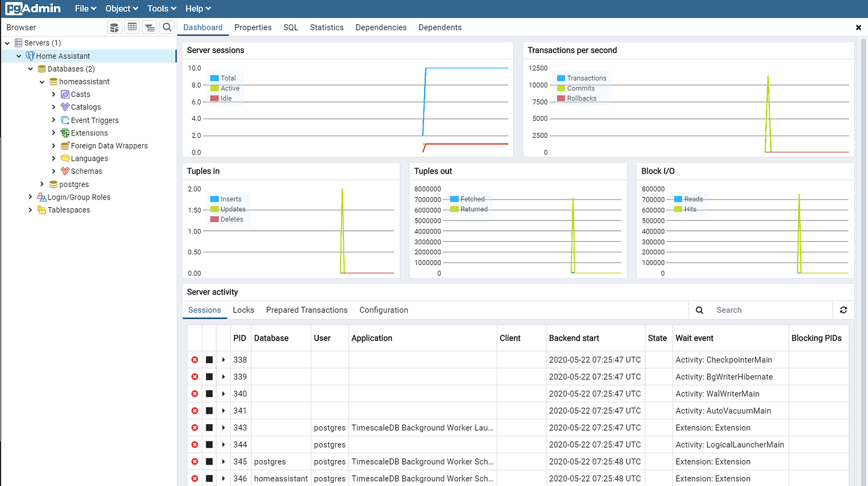Expand details for session PID 346
Screen dimensions: 868x486
tap(224, 478)
